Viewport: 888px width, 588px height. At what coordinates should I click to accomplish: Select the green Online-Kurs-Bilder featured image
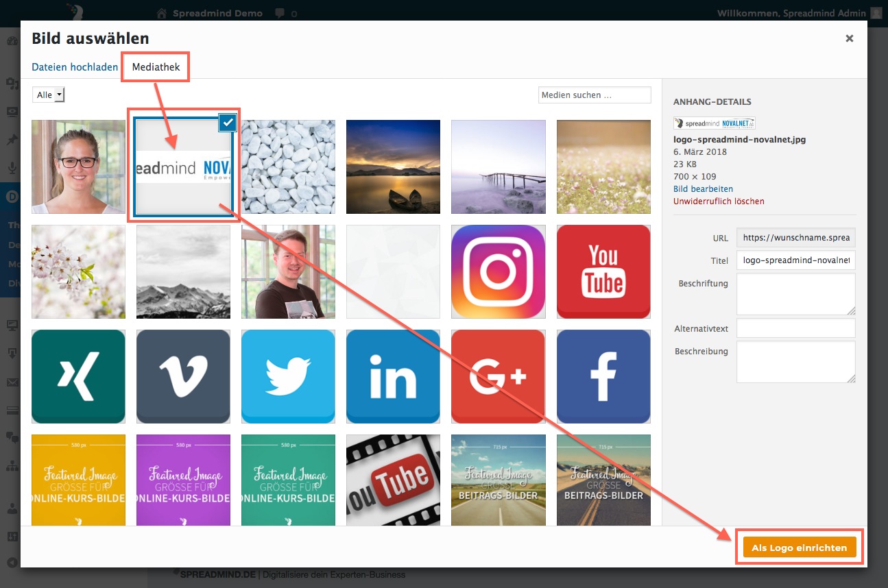click(x=289, y=480)
